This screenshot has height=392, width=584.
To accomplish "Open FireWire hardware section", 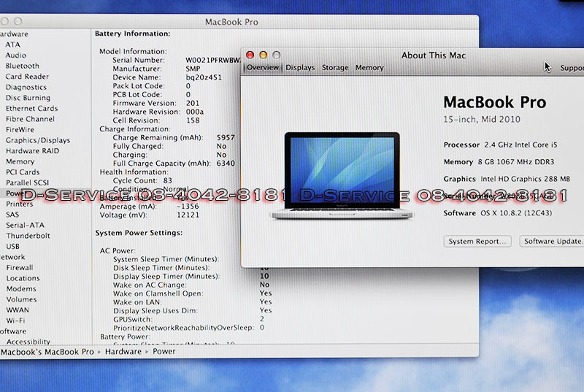I will point(20,129).
